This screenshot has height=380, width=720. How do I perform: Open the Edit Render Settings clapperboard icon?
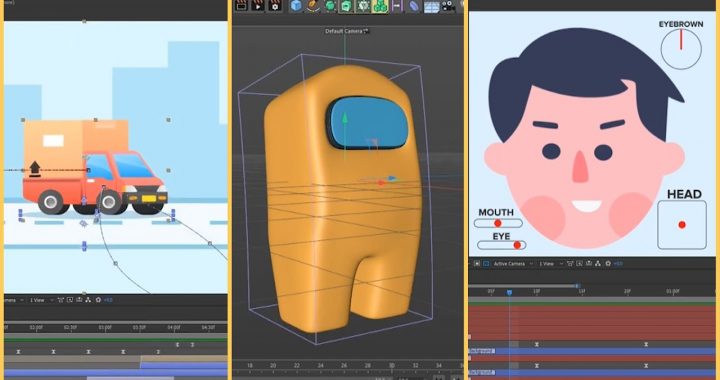point(275,6)
